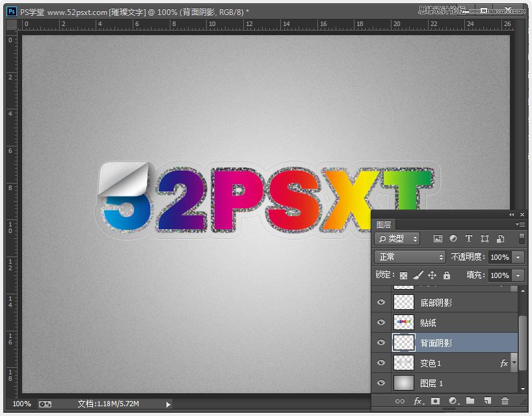Create a new group folder icon

click(470, 401)
